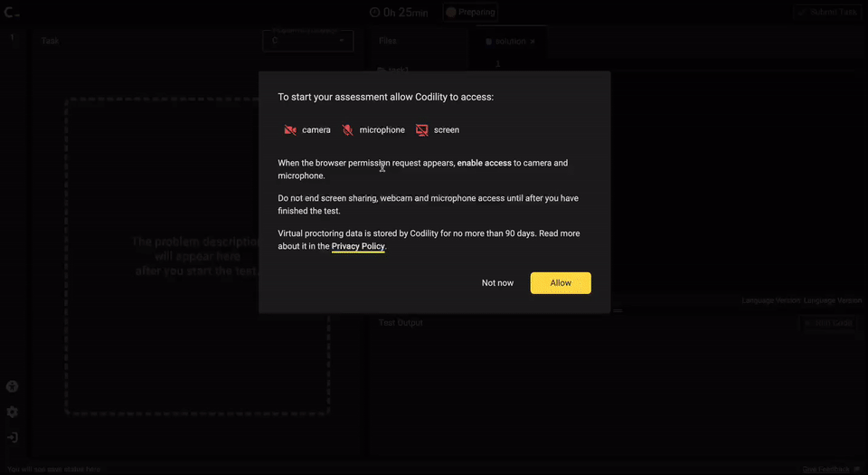
Task: Click the Run Code button
Action: [827, 323]
